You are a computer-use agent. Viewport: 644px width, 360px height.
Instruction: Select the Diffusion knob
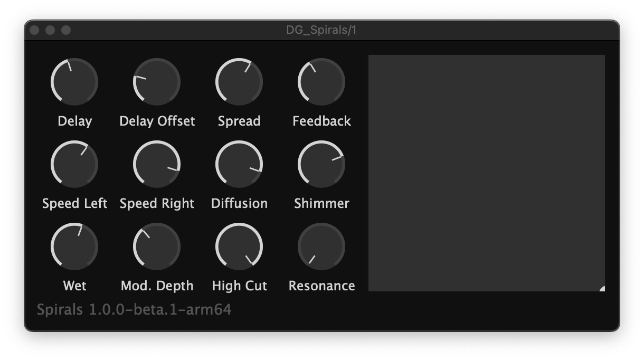coord(239,164)
